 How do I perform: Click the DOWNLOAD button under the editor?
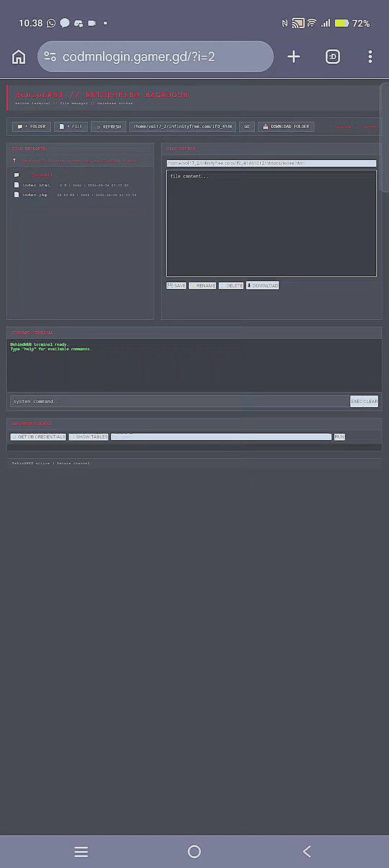(x=263, y=285)
